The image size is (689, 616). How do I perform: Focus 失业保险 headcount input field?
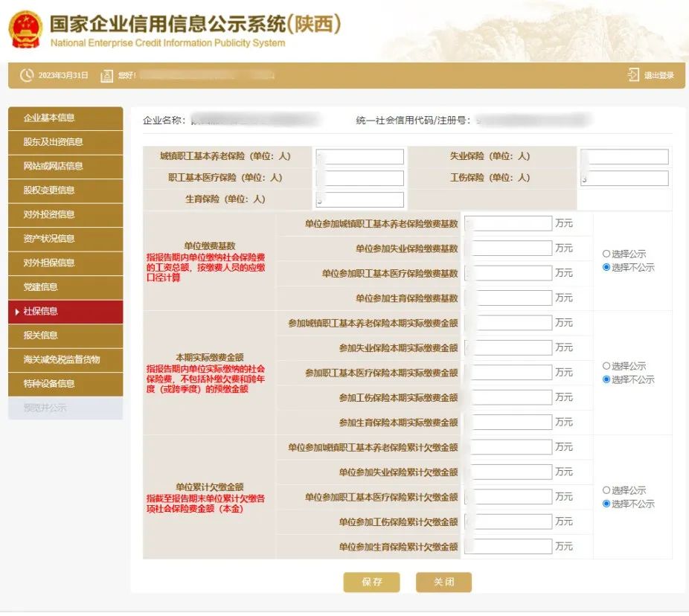coord(624,156)
